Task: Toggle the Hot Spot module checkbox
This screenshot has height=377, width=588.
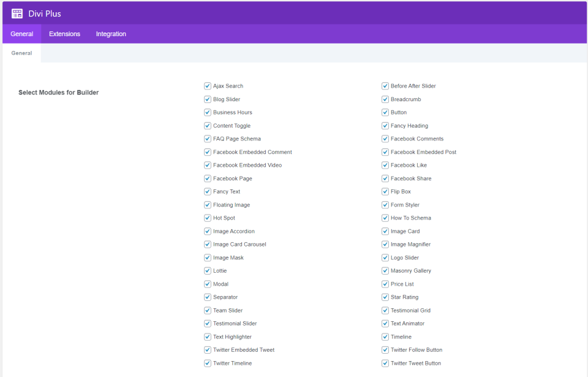Action: [x=208, y=218]
